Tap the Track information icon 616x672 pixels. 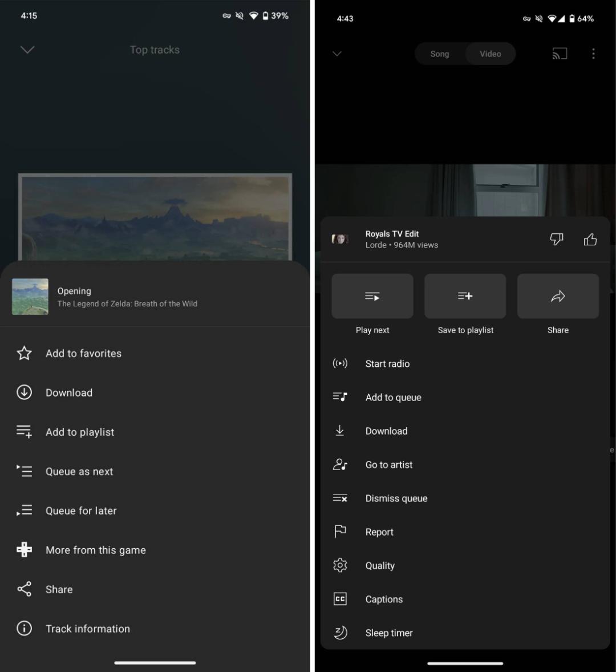[x=24, y=628]
